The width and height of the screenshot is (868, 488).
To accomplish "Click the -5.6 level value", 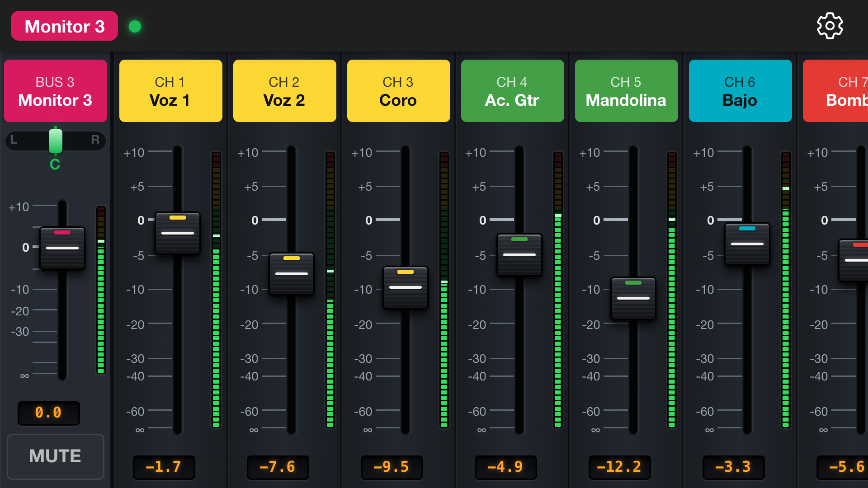I will point(843,467).
